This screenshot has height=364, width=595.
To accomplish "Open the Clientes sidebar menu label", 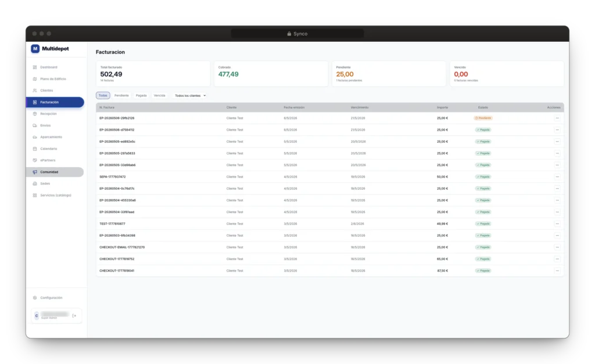I will (46, 91).
